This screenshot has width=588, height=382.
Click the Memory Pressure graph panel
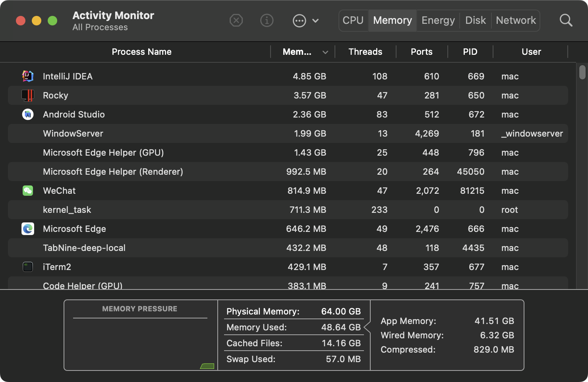pos(141,335)
